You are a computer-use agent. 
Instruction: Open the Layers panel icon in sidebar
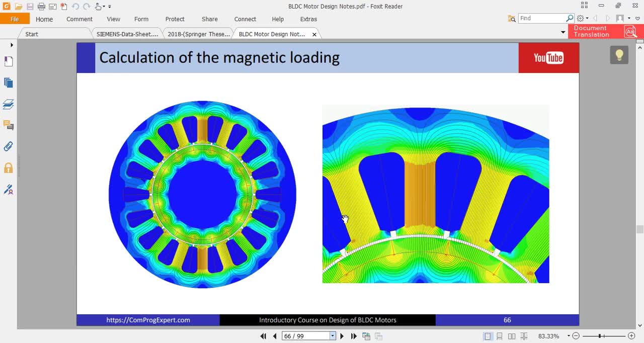pyautogui.click(x=9, y=104)
